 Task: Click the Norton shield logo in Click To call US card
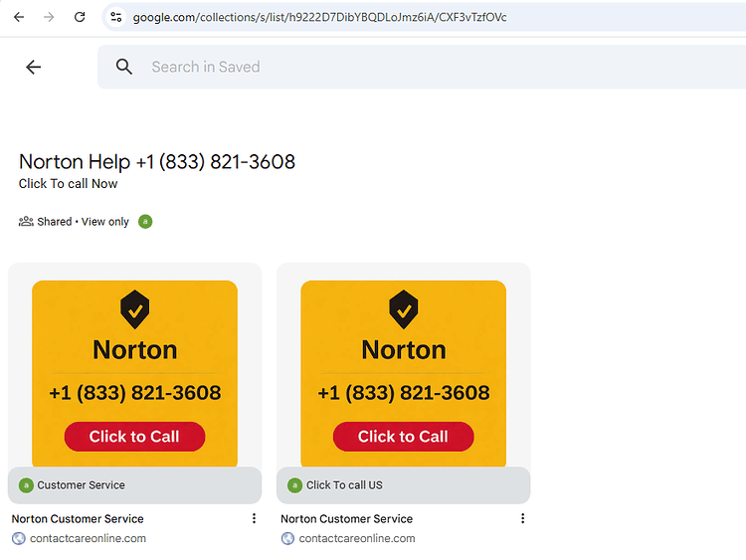[x=404, y=309]
